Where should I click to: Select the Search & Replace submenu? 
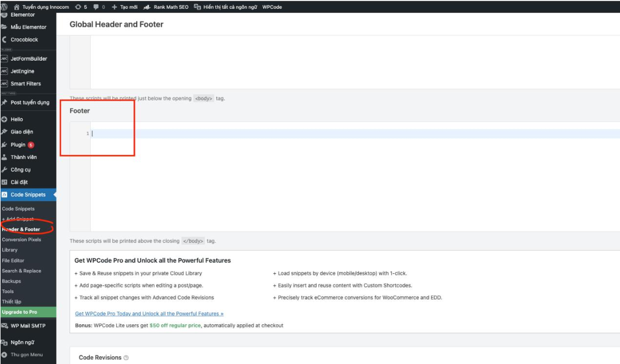click(x=21, y=271)
